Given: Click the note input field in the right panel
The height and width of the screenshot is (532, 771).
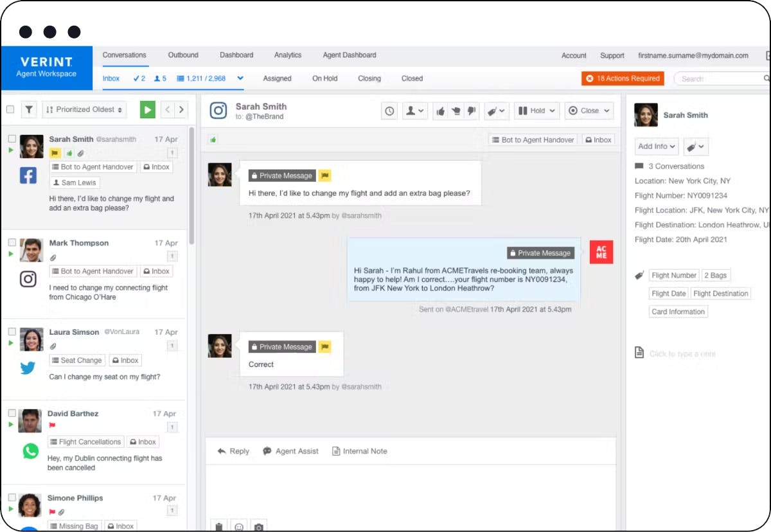Looking at the screenshot, I should (681, 353).
